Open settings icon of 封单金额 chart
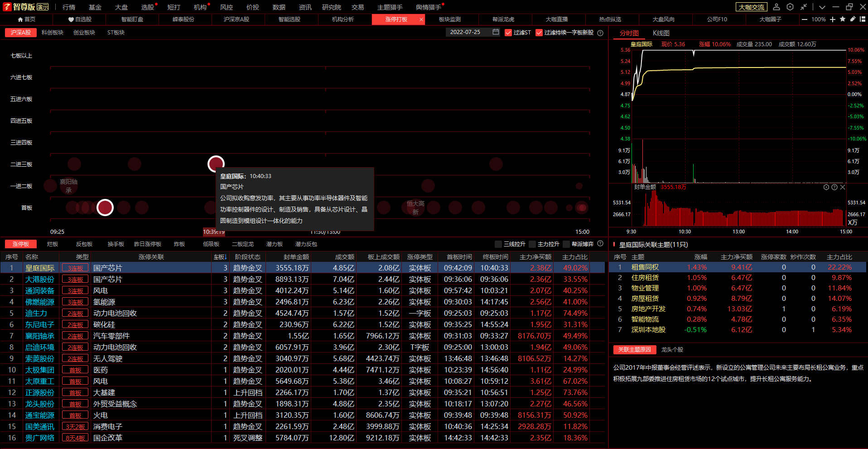 tap(826, 187)
